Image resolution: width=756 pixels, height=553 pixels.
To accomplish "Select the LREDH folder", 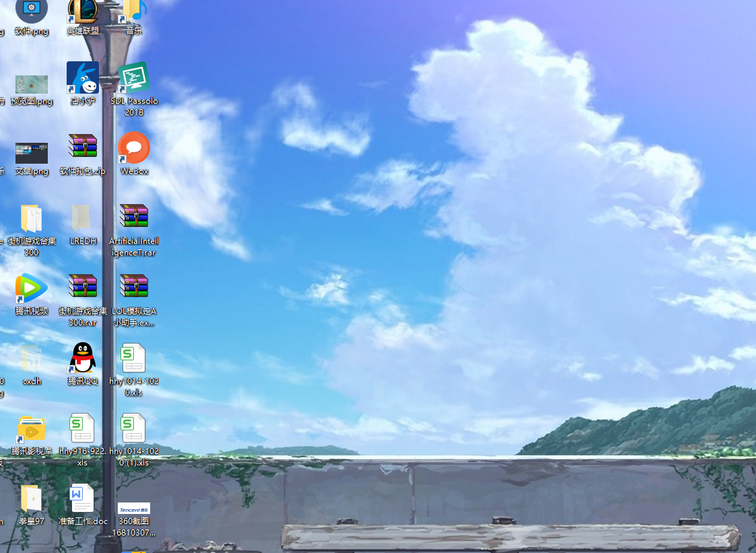I will (x=81, y=218).
